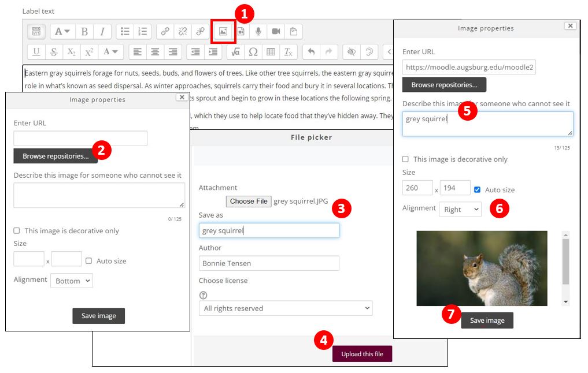Click Save image below the squirrel preview
Viewport: 588px width, 373px height.
(487, 320)
